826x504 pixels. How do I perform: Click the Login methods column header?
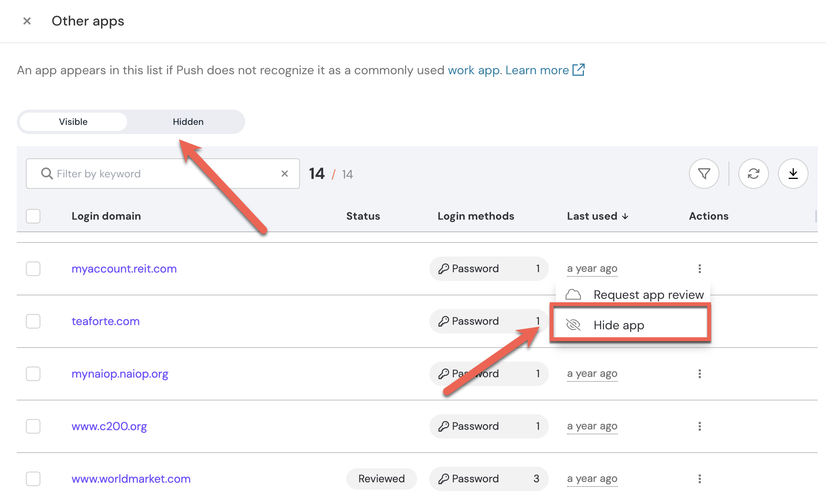[x=476, y=216]
